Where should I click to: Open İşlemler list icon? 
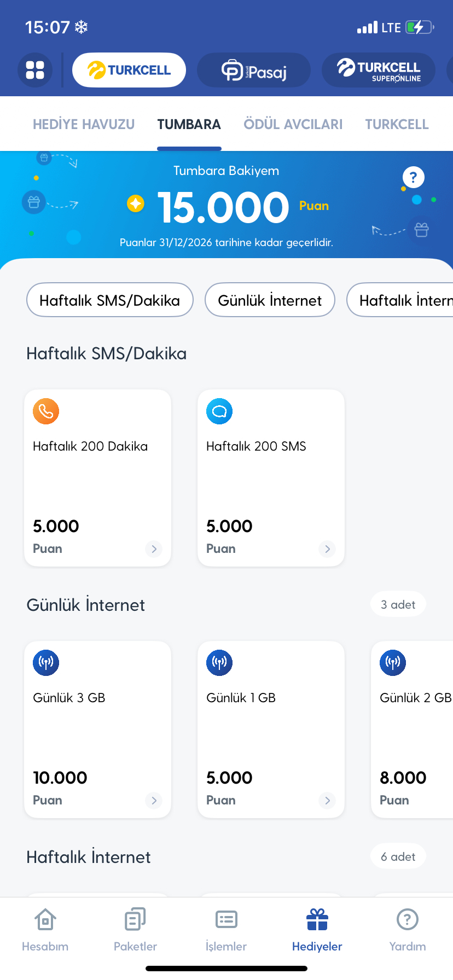click(226, 919)
